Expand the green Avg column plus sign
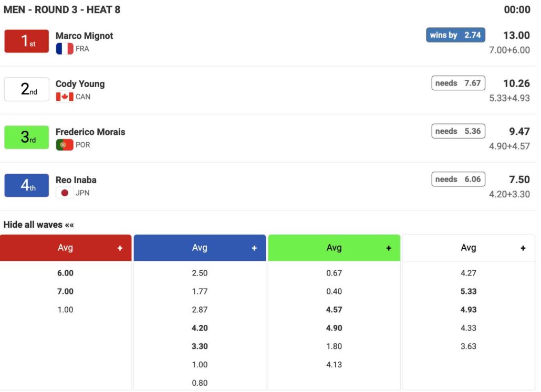 point(389,248)
